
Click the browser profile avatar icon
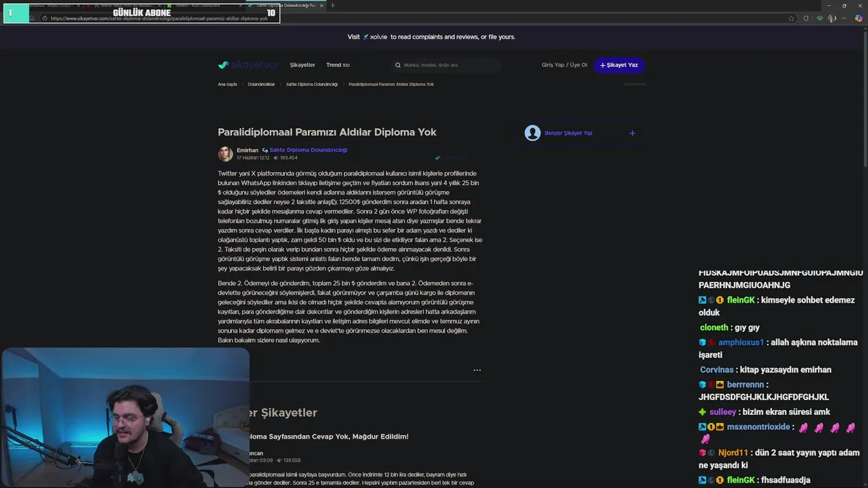[x=832, y=18]
